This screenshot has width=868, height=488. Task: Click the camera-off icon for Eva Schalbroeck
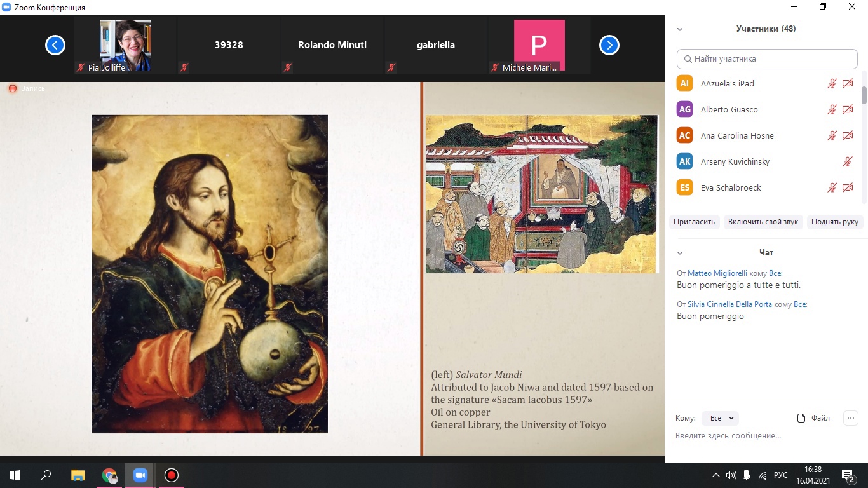pyautogui.click(x=848, y=187)
